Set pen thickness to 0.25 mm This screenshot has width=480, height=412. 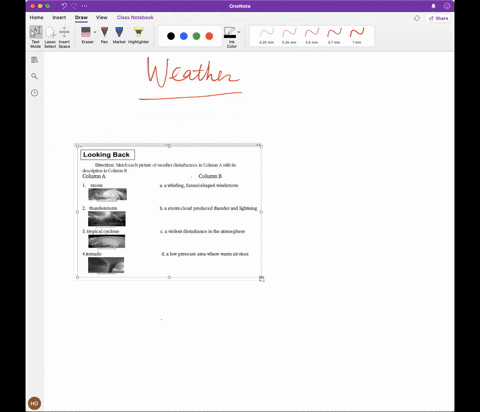267,36
